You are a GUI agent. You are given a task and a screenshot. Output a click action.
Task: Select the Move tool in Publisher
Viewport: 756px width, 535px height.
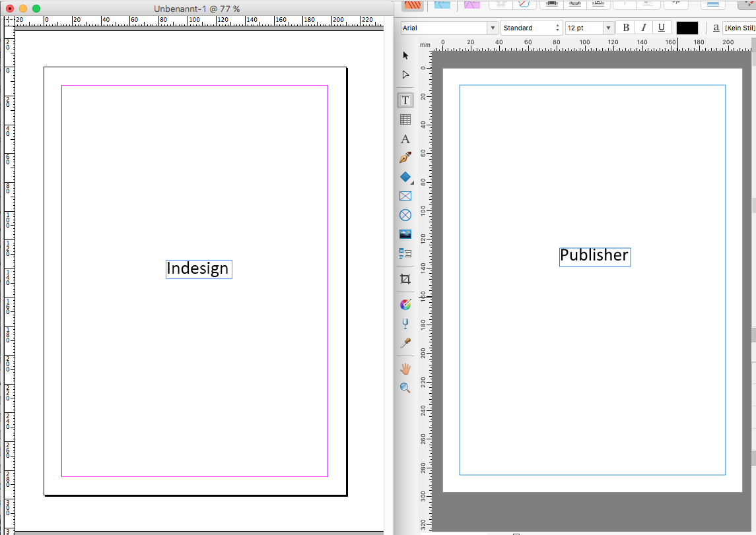pos(405,55)
